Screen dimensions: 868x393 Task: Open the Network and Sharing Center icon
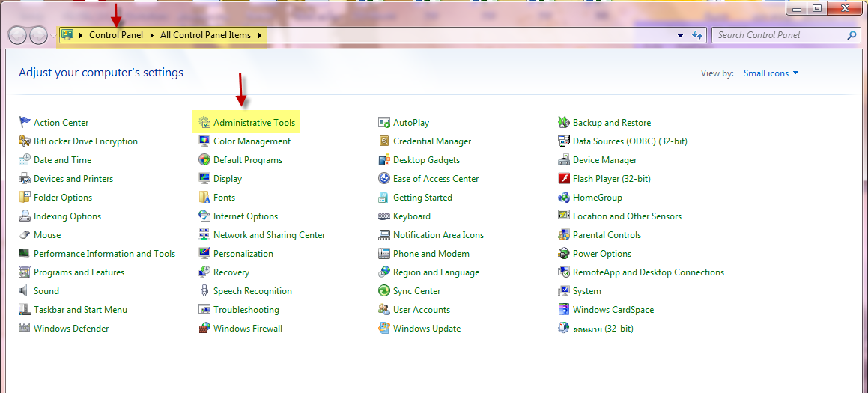204,235
